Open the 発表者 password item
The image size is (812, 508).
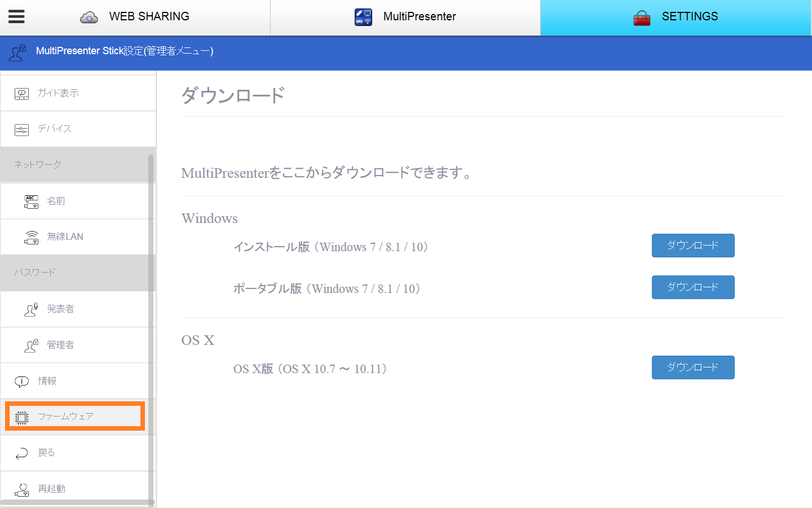tap(78, 309)
